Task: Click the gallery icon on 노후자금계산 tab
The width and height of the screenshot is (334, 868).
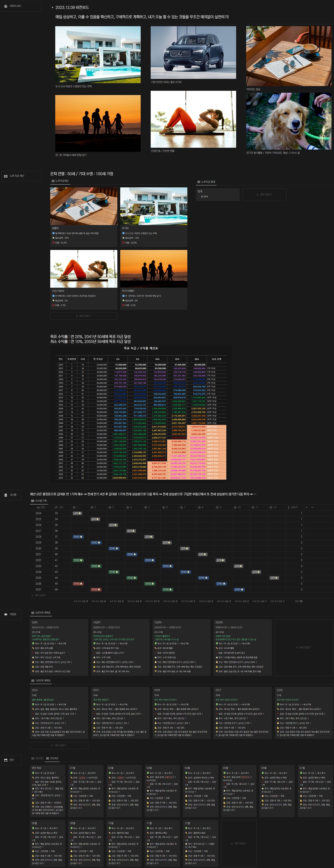Action: click(53, 181)
